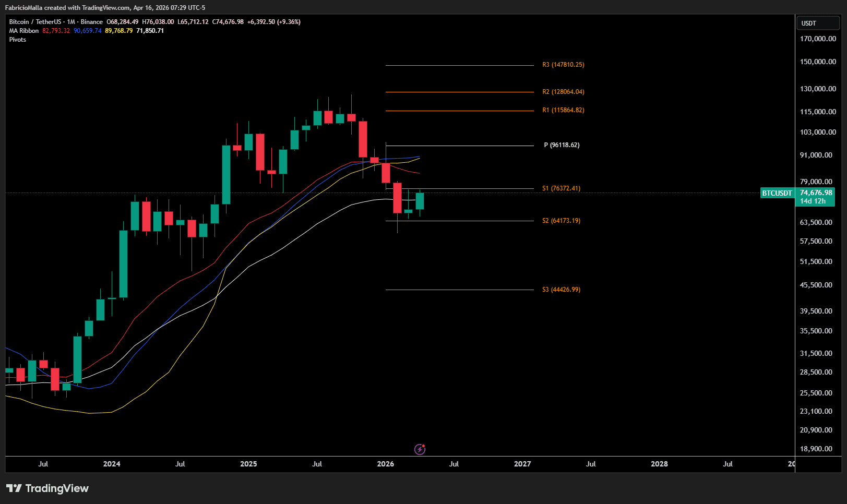The width and height of the screenshot is (847, 504).
Task: Click the white MA value 71,850.71
Action: [150, 31]
